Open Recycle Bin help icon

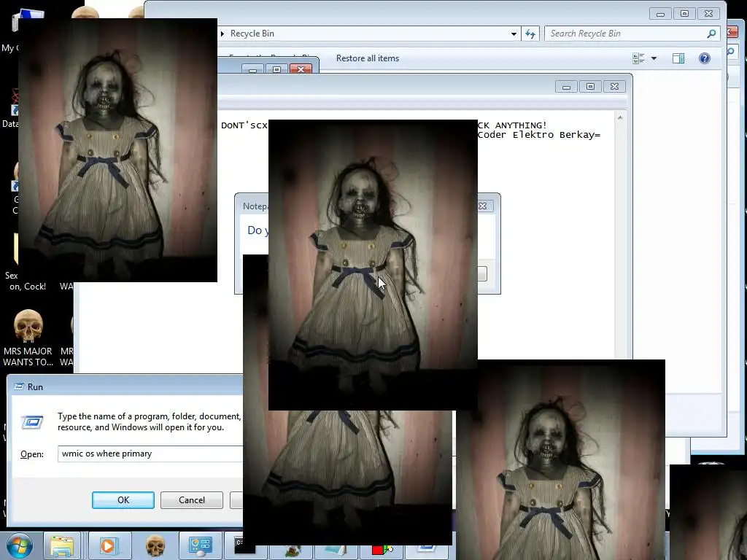(x=705, y=58)
